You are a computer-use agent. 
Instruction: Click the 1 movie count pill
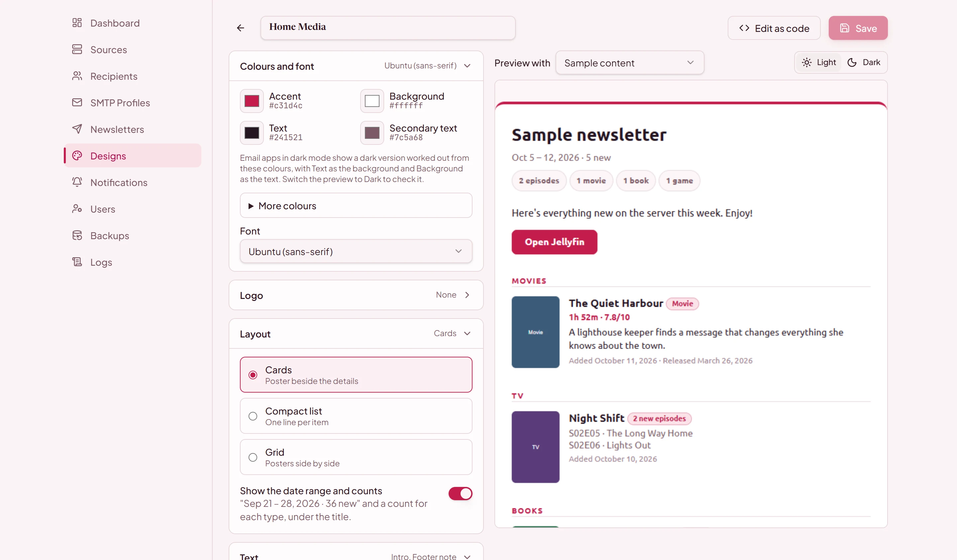click(x=591, y=181)
